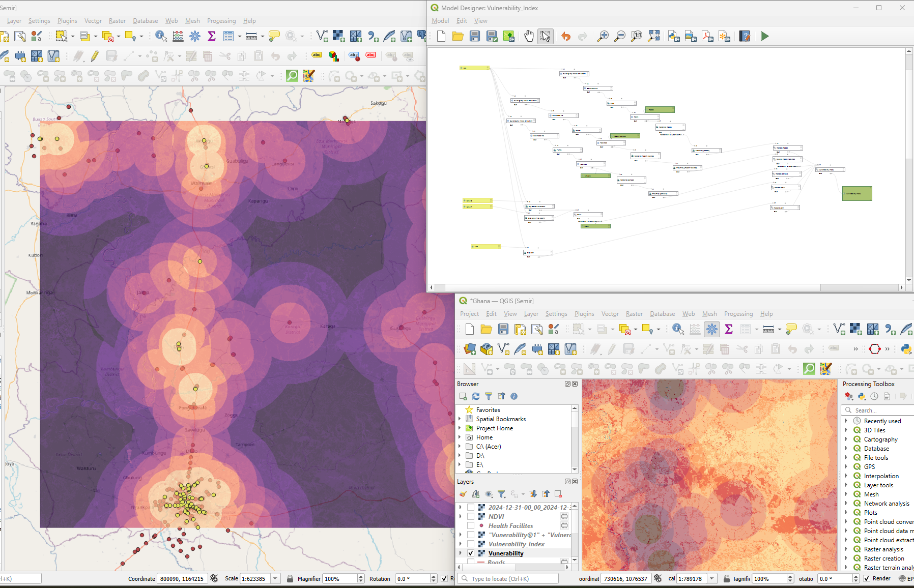The width and height of the screenshot is (914, 588).
Task: Increase rotation stepper in back window
Action: (x=434, y=576)
